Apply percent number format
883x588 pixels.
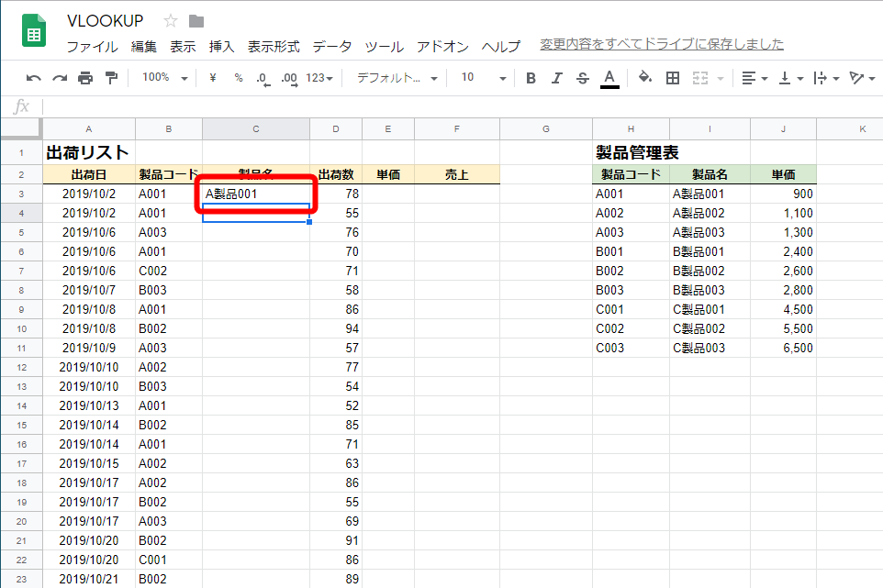pyautogui.click(x=239, y=78)
